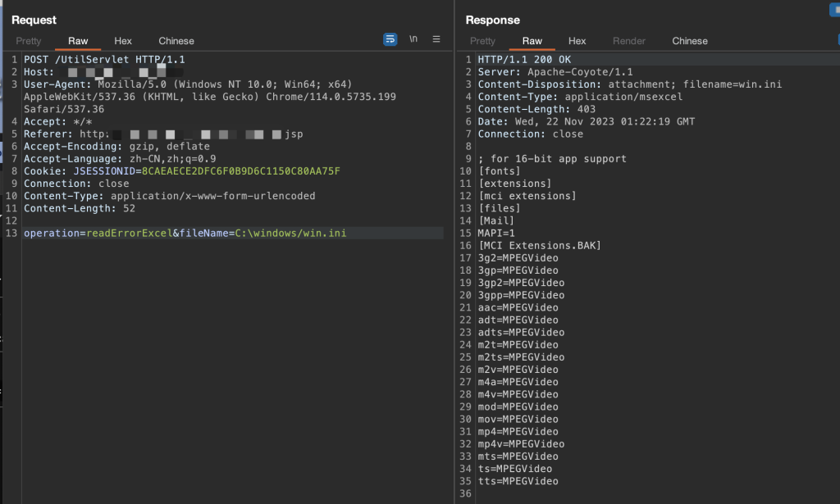Click the Host header line
This screenshot has height=504, width=840.
104,71
